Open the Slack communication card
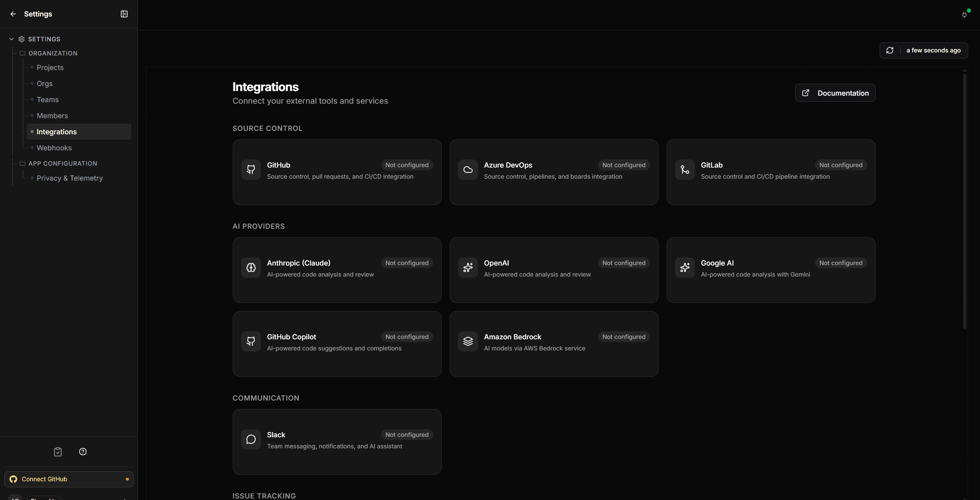 click(337, 442)
